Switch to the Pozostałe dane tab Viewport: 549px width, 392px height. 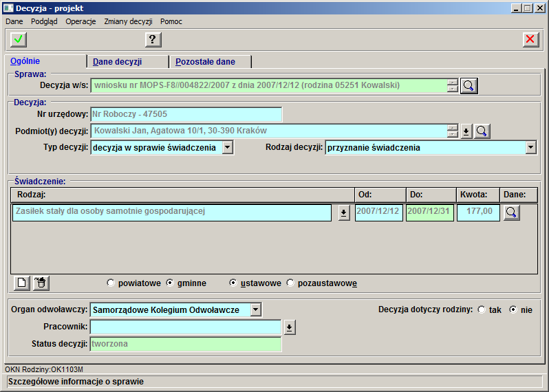210,62
